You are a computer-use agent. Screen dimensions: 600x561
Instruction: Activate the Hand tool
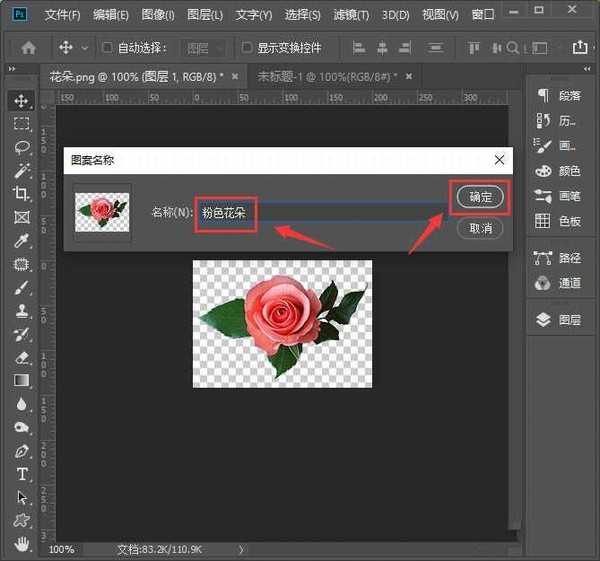(x=21, y=544)
